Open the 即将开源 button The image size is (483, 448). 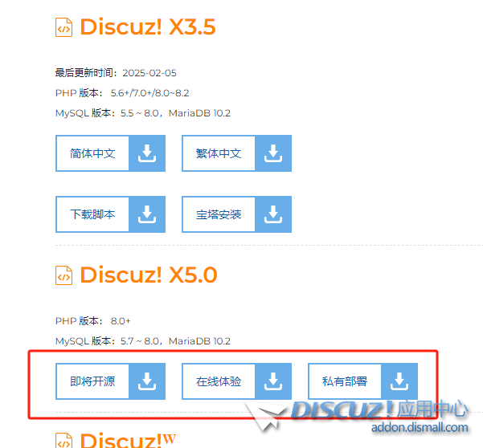(92, 381)
